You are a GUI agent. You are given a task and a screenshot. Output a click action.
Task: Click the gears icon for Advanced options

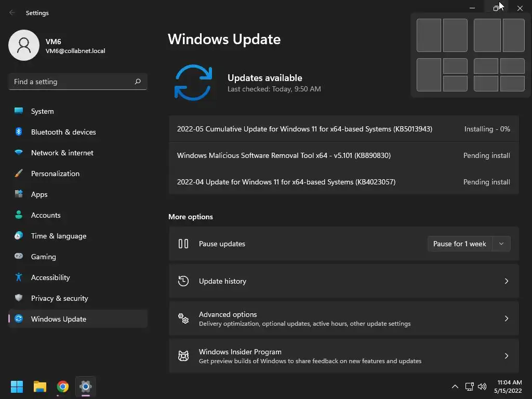183,318
